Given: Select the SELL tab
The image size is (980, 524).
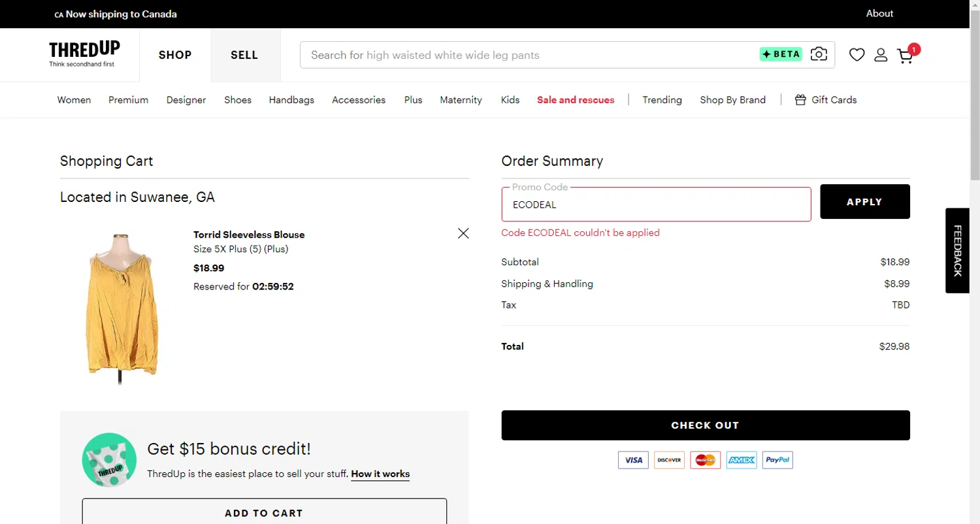Looking at the screenshot, I should pos(244,55).
